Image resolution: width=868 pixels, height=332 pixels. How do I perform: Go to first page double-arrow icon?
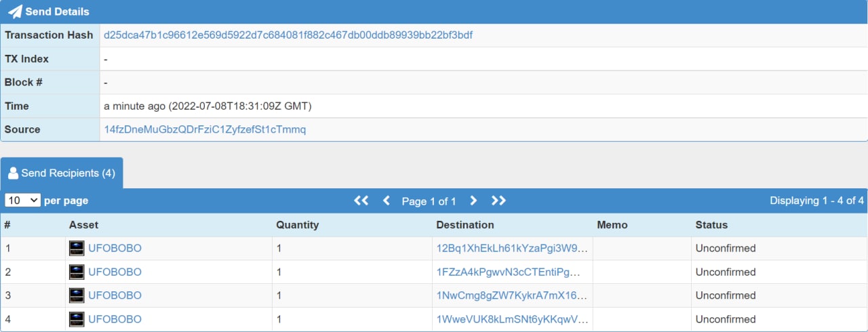361,201
